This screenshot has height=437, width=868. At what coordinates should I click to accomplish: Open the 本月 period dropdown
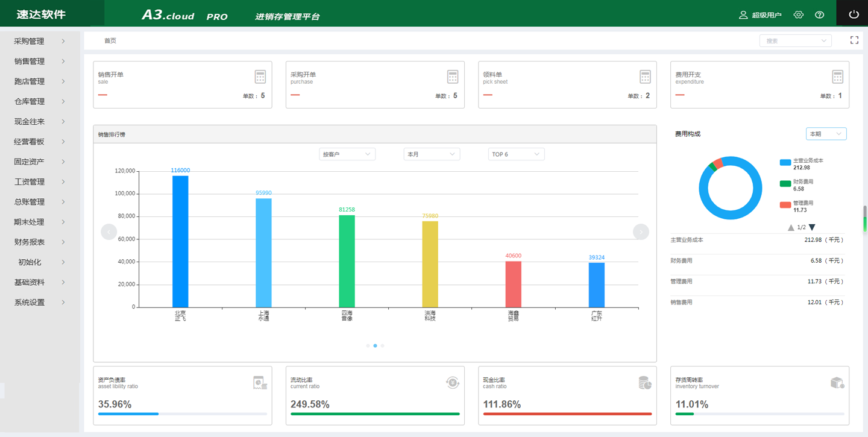click(x=432, y=154)
